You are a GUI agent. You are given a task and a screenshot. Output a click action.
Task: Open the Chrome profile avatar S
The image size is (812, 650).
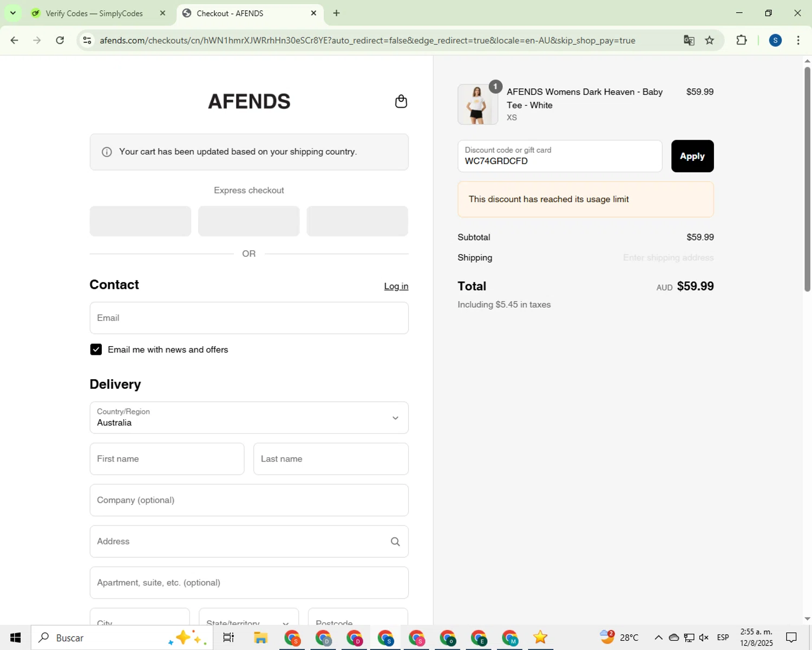[x=775, y=40]
